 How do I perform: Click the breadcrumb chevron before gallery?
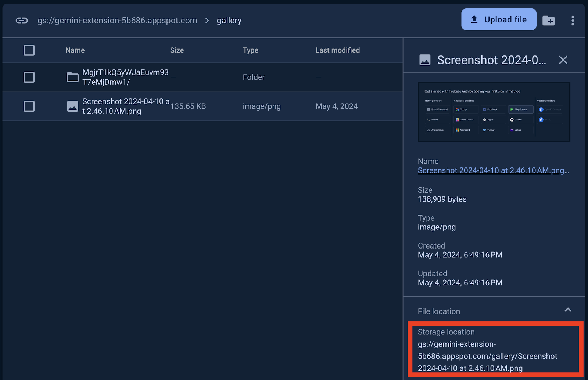(207, 21)
